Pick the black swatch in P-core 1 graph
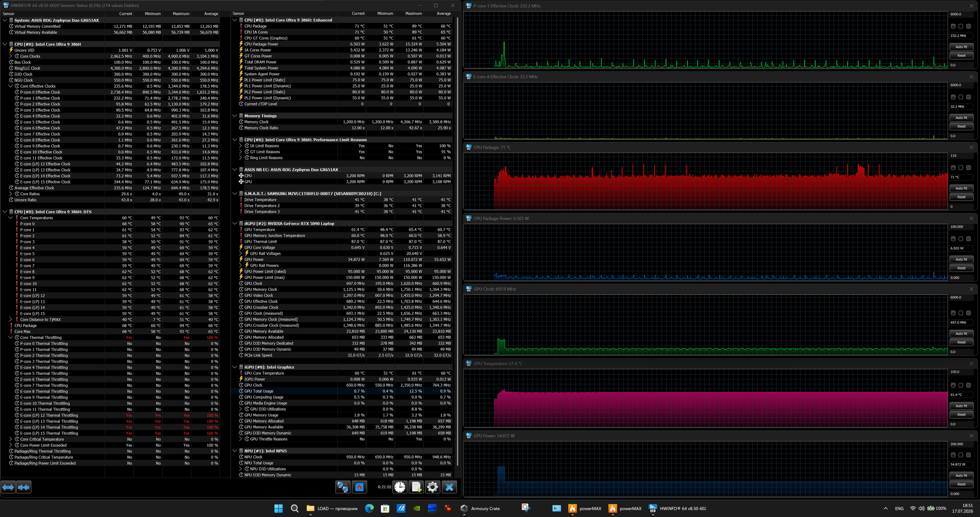Image resolution: width=980 pixels, height=517 pixels. pyautogui.click(x=961, y=26)
